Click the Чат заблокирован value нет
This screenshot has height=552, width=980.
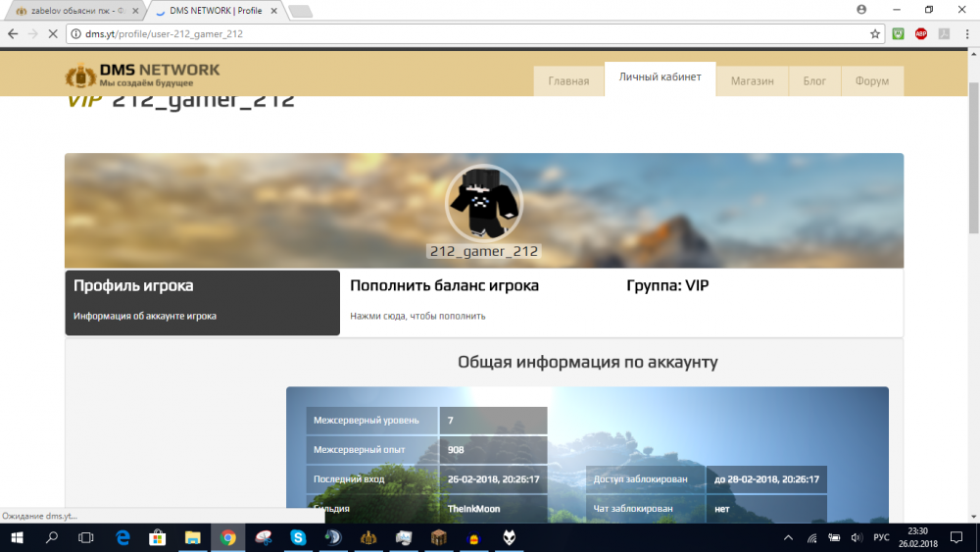tap(722, 508)
